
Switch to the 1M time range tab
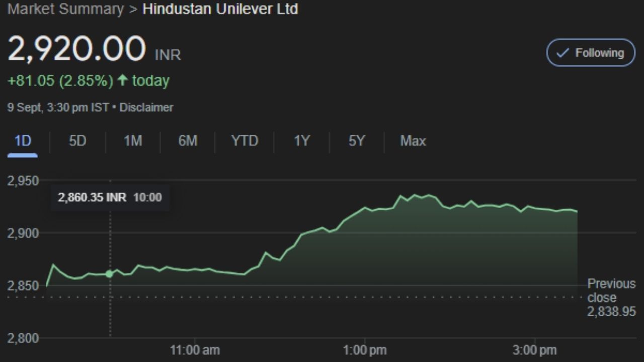tap(133, 141)
